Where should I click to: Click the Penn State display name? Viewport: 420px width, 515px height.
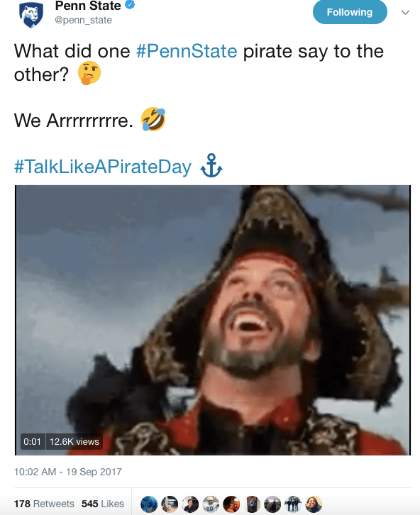click(88, 6)
